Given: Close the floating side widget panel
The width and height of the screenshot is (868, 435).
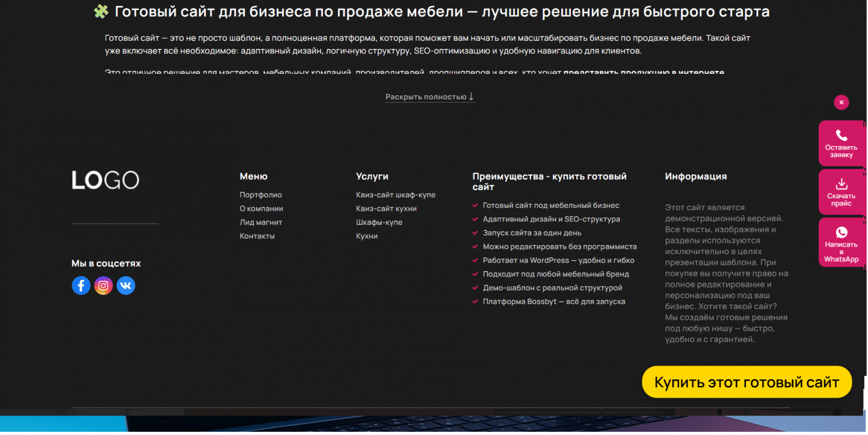Looking at the screenshot, I should (841, 103).
